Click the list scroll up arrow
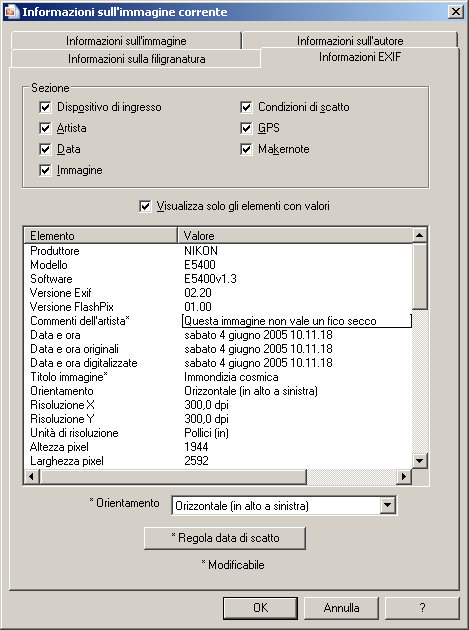Screen dimensions: 469x630 [419, 235]
